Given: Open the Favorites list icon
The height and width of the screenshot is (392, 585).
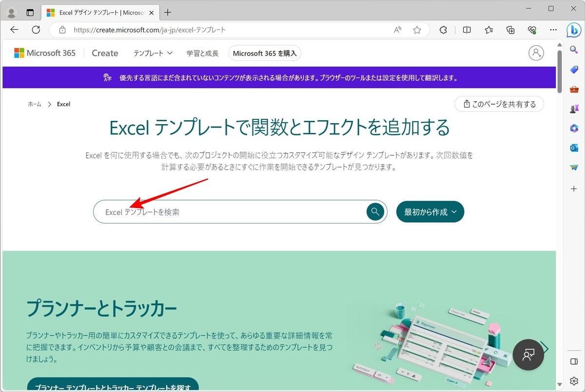Looking at the screenshot, I should (x=489, y=30).
